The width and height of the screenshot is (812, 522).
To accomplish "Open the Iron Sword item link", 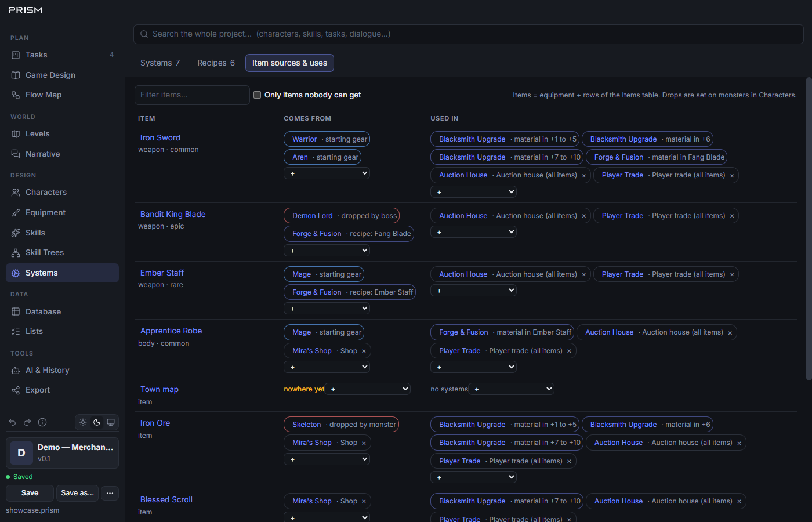I will point(160,137).
